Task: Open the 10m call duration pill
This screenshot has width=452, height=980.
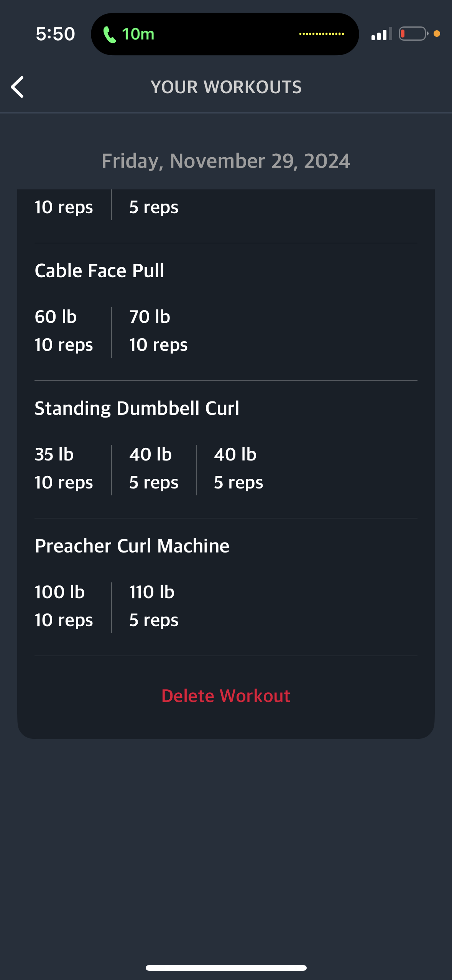Action: tap(225, 34)
